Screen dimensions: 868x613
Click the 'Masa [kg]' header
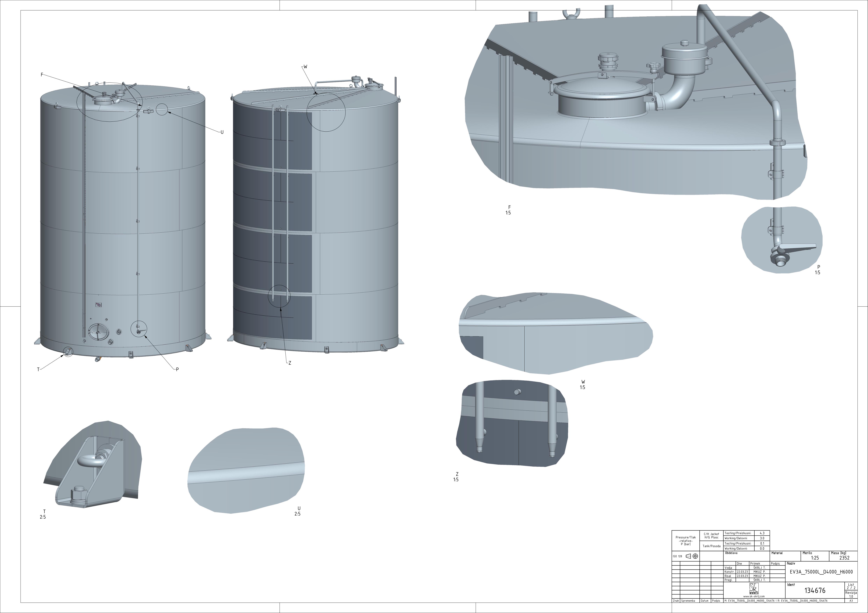[x=838, y=553]
